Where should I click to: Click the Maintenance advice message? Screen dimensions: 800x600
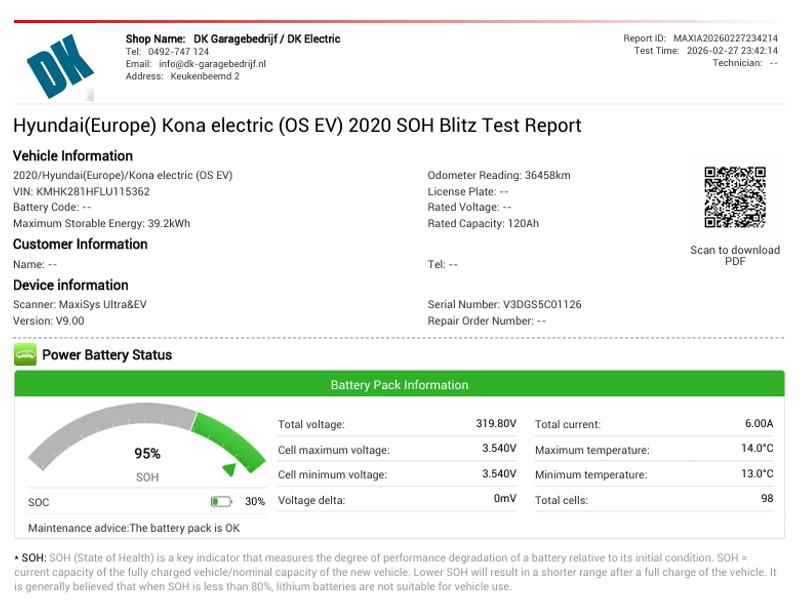(x=134, y=528)
